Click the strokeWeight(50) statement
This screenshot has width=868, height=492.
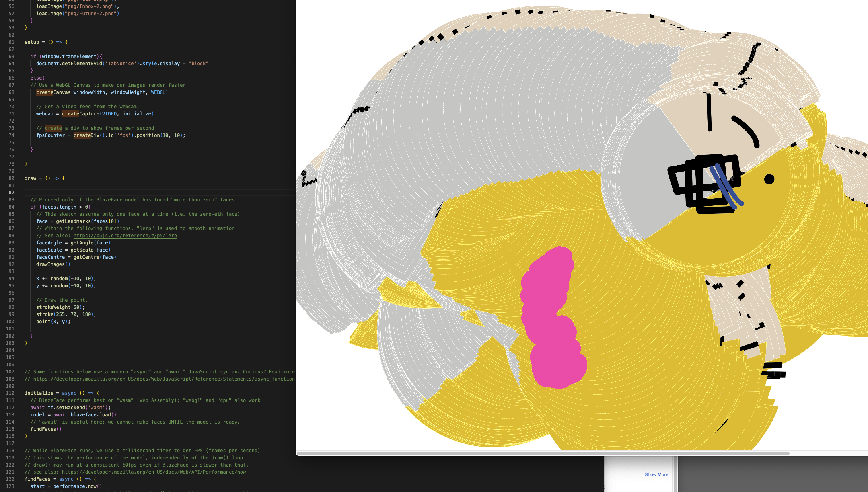point(60,307)
